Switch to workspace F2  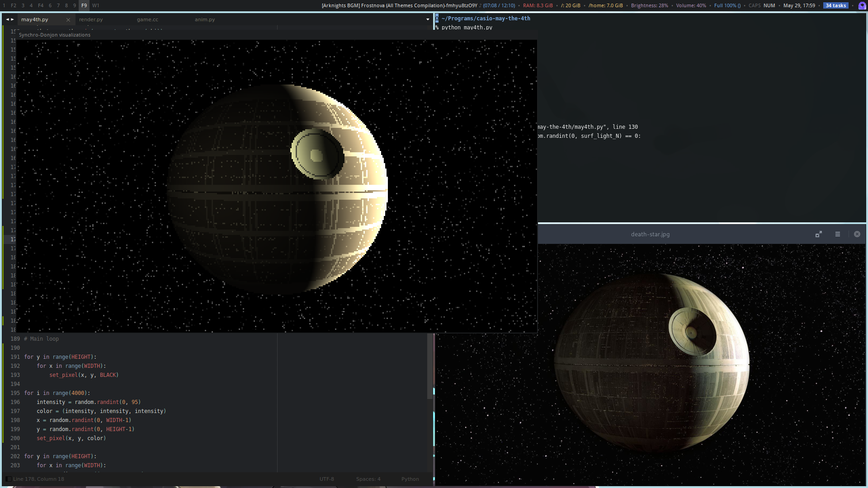tap(14, 5)
